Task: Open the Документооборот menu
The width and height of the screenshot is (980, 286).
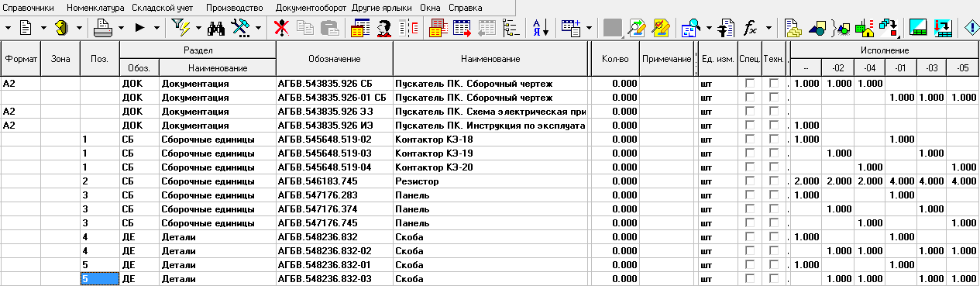Action: click(311, 7)
